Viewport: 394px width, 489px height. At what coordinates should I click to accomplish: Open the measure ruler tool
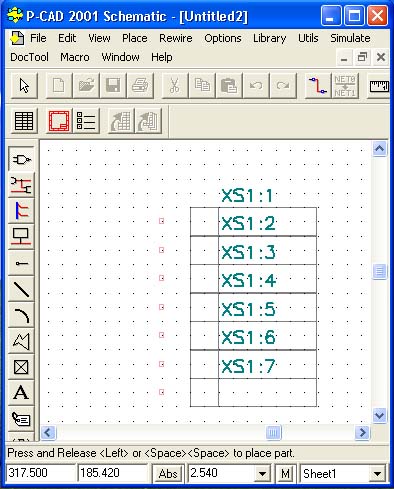pos(379,86)
